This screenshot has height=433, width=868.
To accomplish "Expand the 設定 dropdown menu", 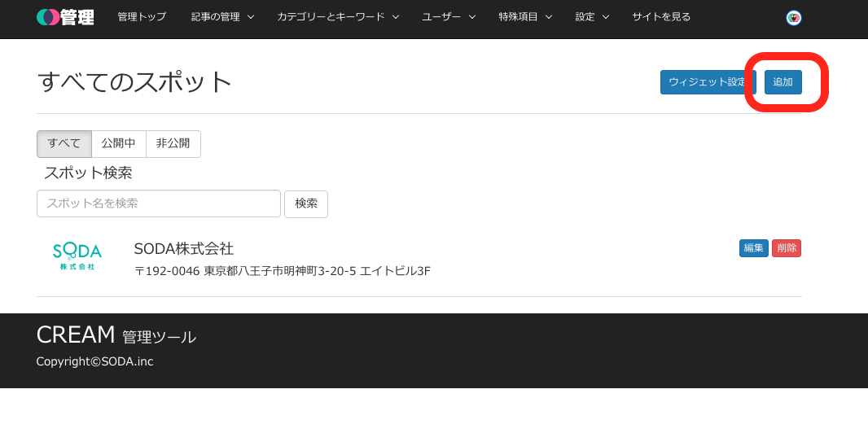I will click(592, 17).
